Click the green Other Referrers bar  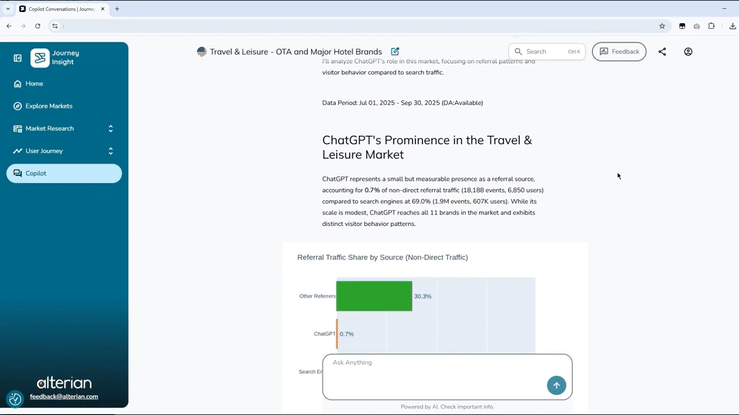coord(374,296)
